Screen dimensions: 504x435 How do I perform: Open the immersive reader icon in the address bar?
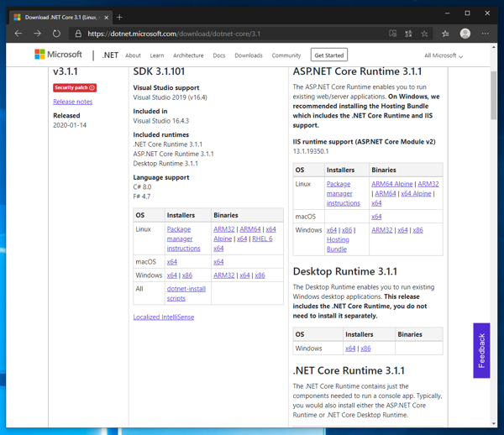point(393,34)
